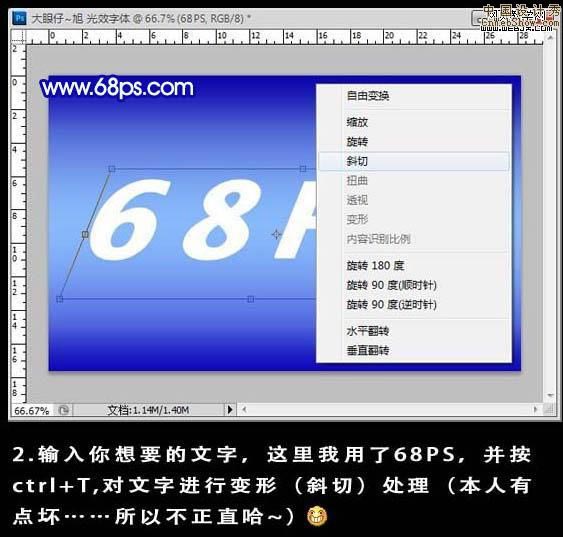Click the transform center reference point

(x=276, y=234)
